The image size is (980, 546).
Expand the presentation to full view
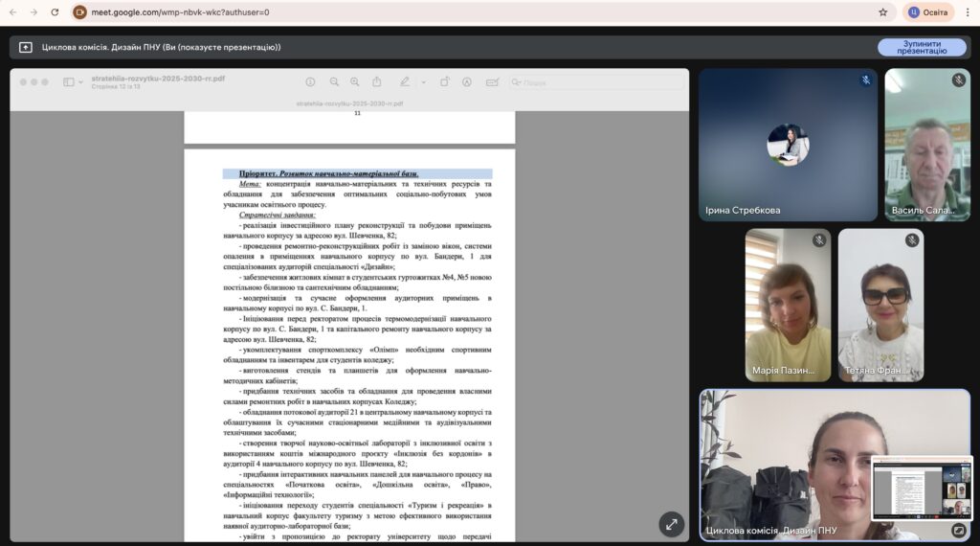(671, 525)
